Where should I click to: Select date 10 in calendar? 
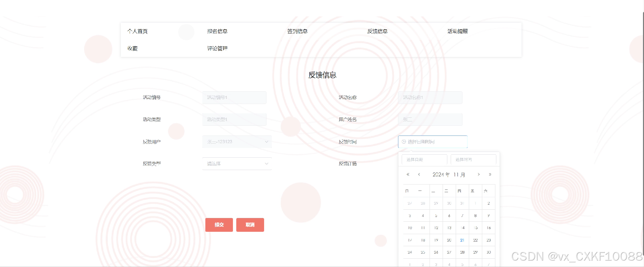coord(410,228)
